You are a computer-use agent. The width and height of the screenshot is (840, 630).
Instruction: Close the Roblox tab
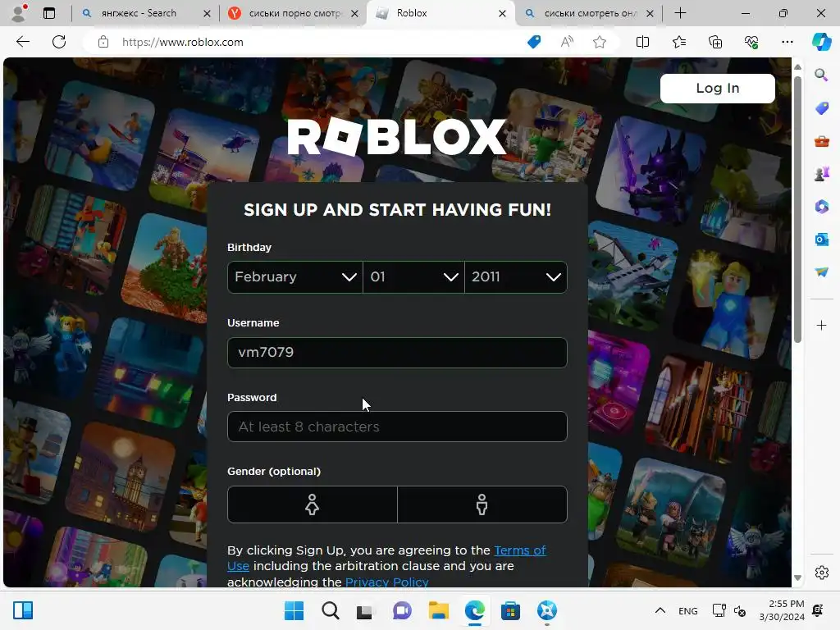pyautogui.click(x=502, y=13)
